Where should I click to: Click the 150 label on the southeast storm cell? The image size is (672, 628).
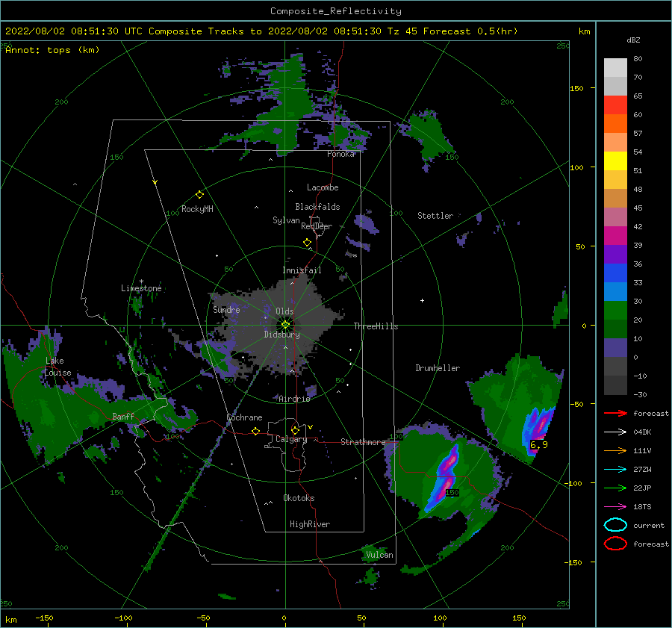[x=452, y=493]
